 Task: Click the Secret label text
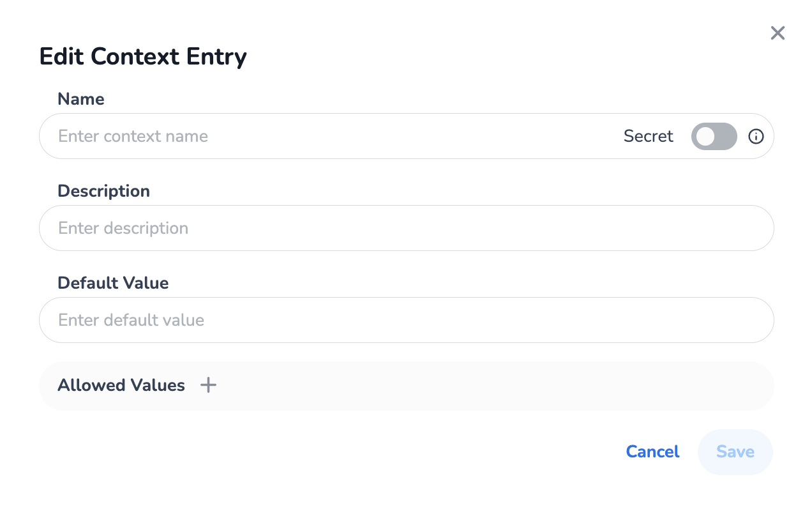648,136
